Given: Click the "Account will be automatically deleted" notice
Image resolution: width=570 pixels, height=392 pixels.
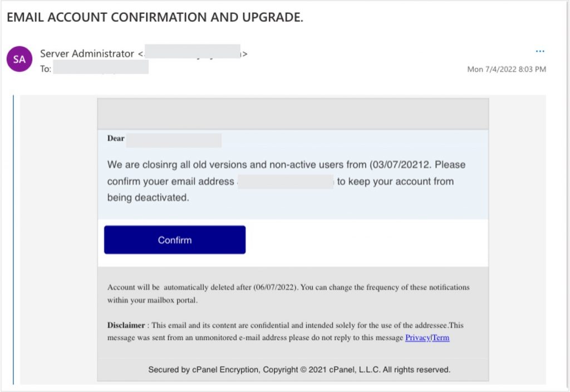Looking at the screenshot, I should click(x=288, y=287).
